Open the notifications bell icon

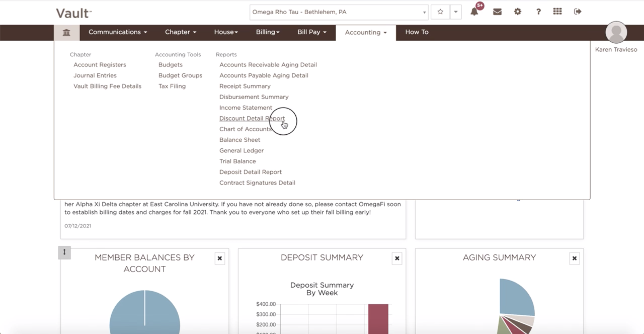click(x=474, y=12)
